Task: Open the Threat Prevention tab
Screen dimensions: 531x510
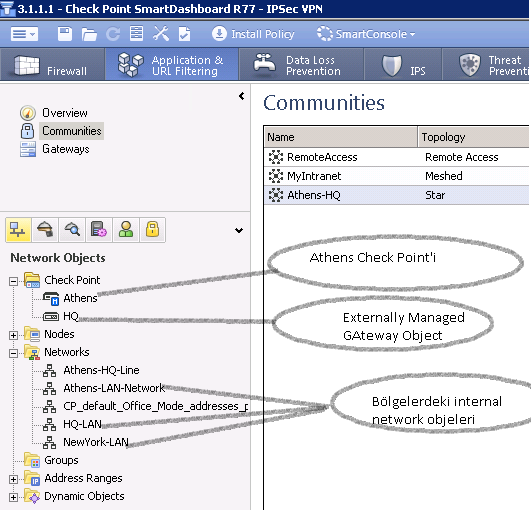Action: pyautogui.click(x=486, y=64)
